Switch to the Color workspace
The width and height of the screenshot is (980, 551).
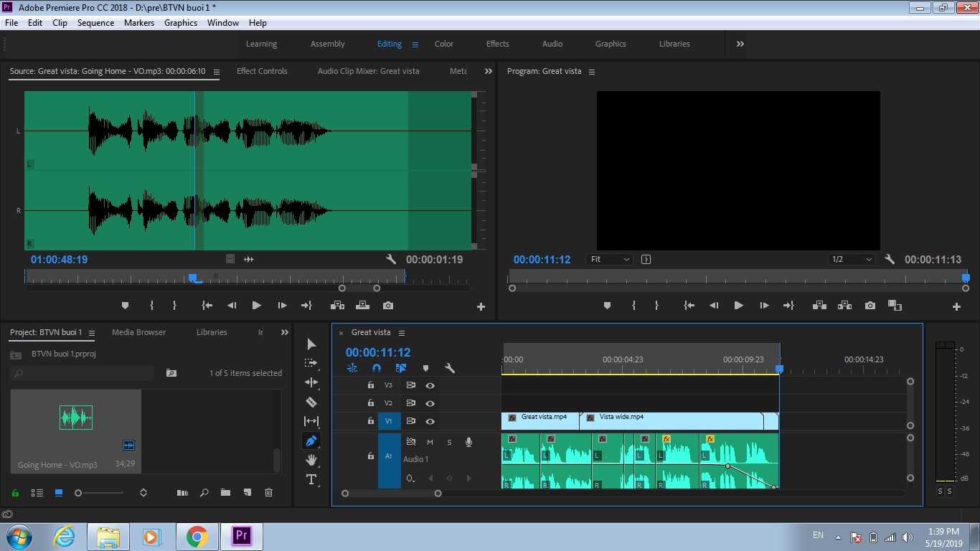coord(444,44)
